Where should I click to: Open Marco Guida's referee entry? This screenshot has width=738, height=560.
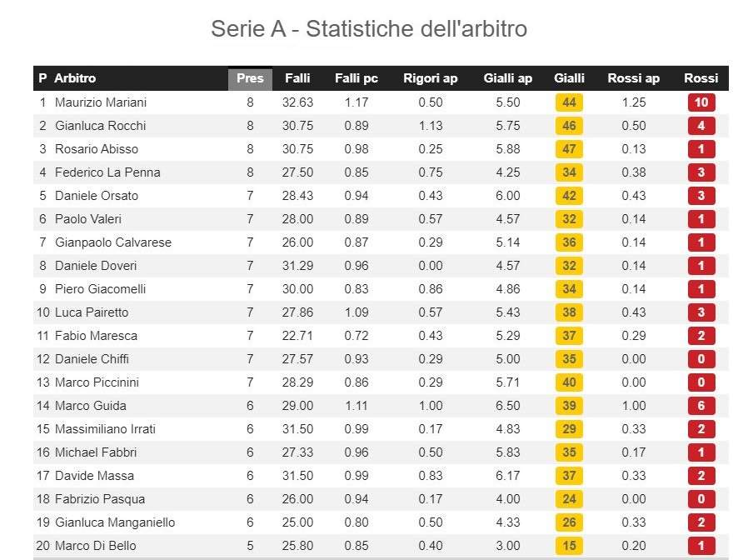(x=91, y=406)
